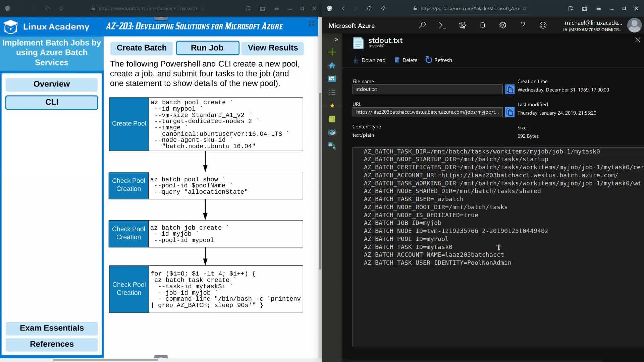Viewport: 644px width, 362px height.
Task: Copy the File name to clipboard
Action: coord(509,89)
